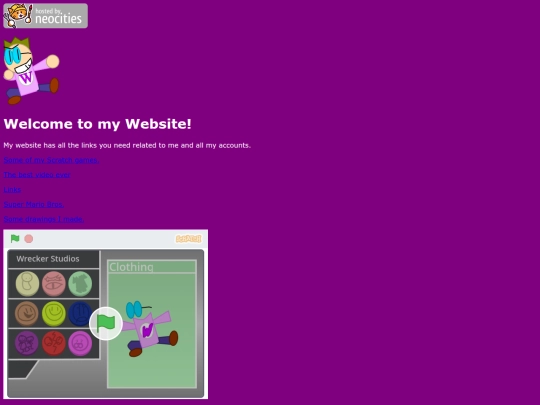This screenshot has width=540, height=405.
Task: Select the magenta face circle icon
Action: click(x=80, y=343)
